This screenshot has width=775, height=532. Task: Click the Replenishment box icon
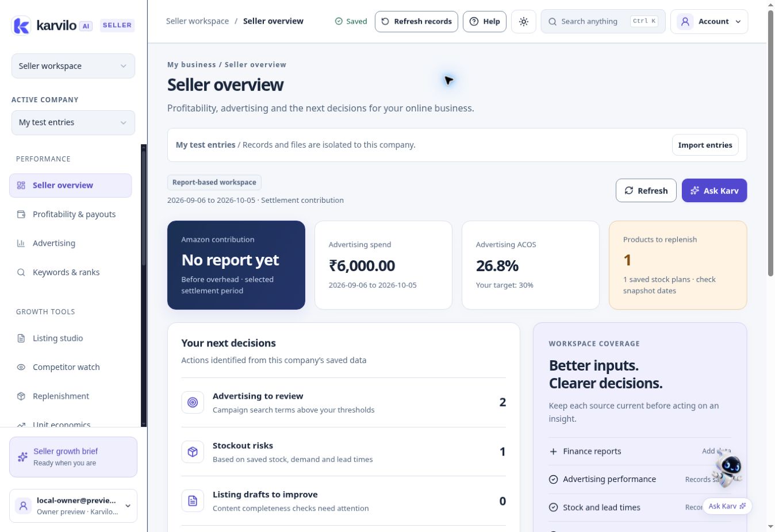(x=21, y=396)
